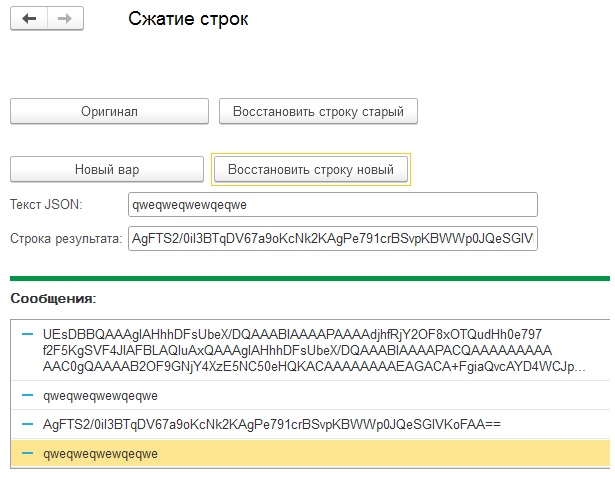This screenshot has height=480, width=615.
Task: Select the first qweqweqwewqeqwe message row
Action: click(x=311, y=395)
